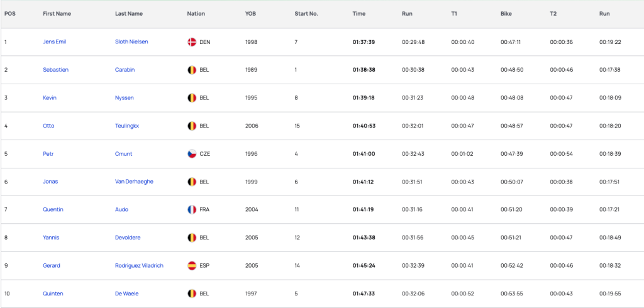The height and width of the screenshot is (308, 644).
Task: Click the Czech flag icon for Petr Cmunt
Action: (192, 154)
